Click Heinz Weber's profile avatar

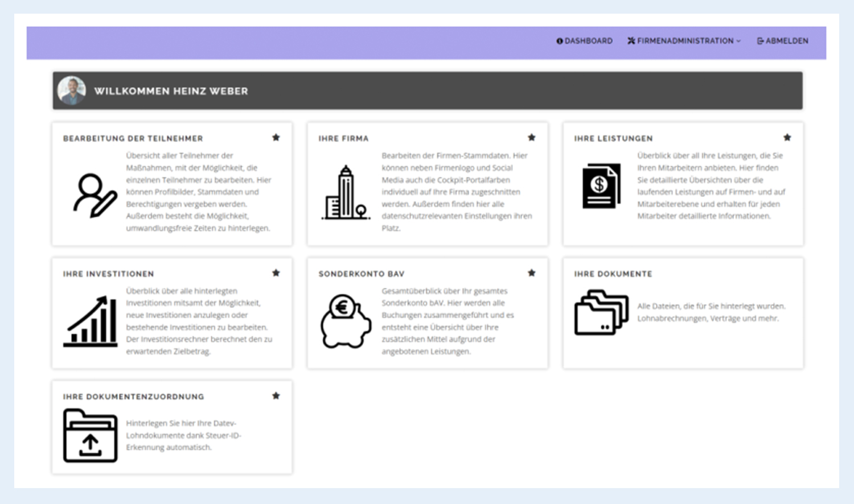point(72,91)
